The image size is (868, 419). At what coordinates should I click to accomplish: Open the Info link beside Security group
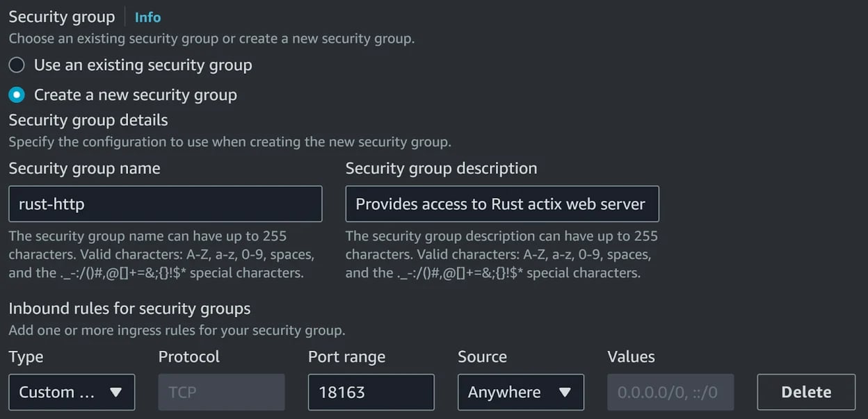[x=147, y=17]
